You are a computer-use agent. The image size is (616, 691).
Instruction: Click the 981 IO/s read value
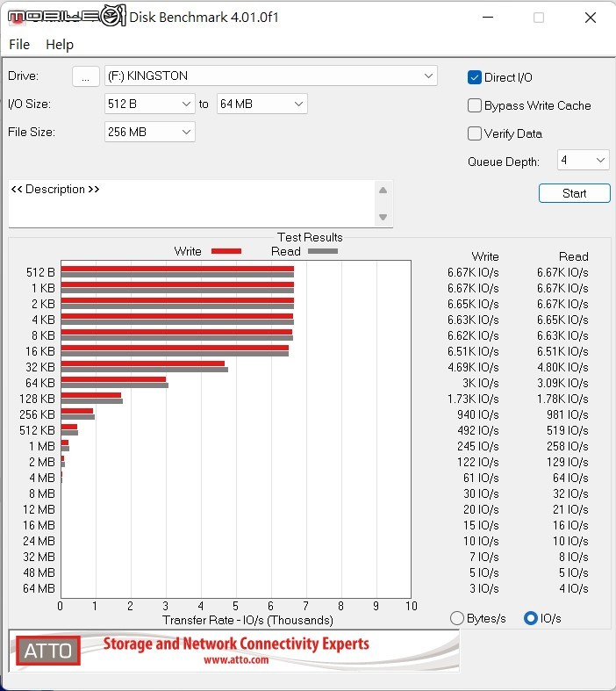(568, 414)
